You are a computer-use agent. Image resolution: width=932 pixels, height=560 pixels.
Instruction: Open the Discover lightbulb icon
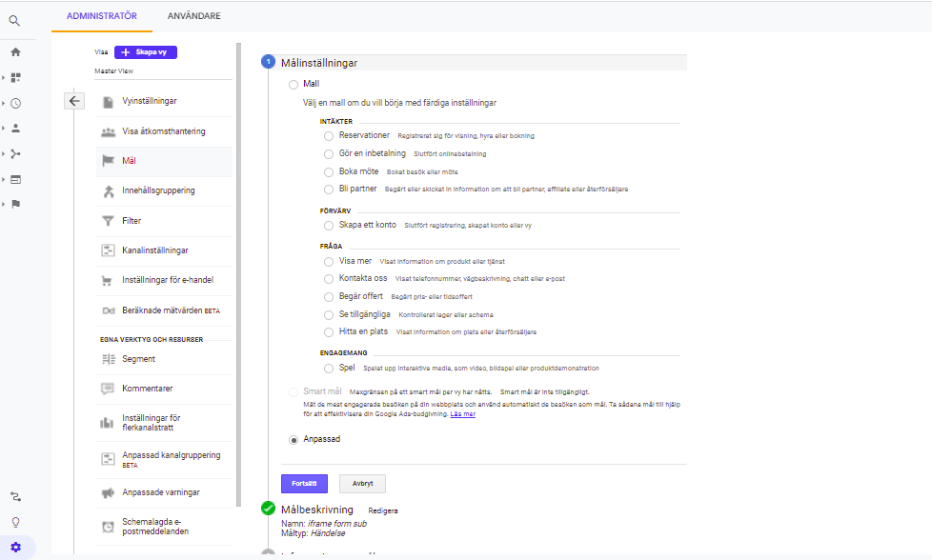(x=15, y=522)
